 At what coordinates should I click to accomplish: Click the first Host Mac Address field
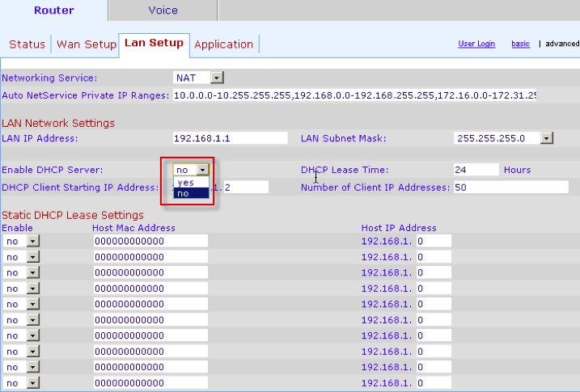[150, 241]
